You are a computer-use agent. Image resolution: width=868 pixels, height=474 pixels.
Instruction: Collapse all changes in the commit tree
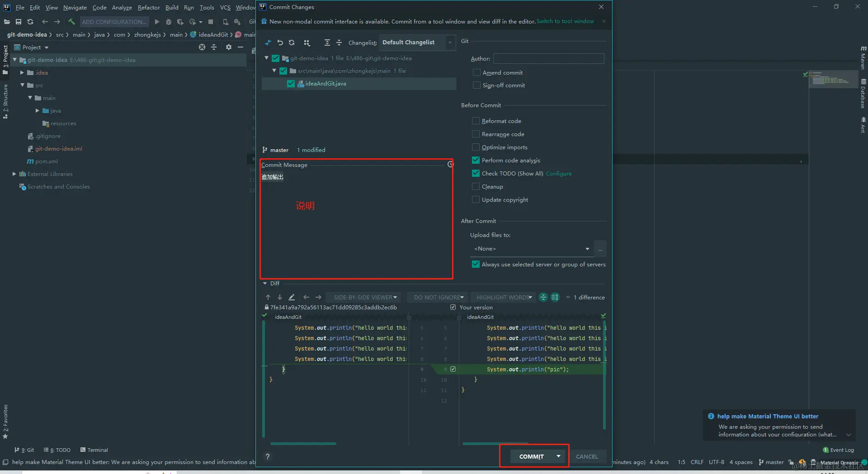pos(339,43)
